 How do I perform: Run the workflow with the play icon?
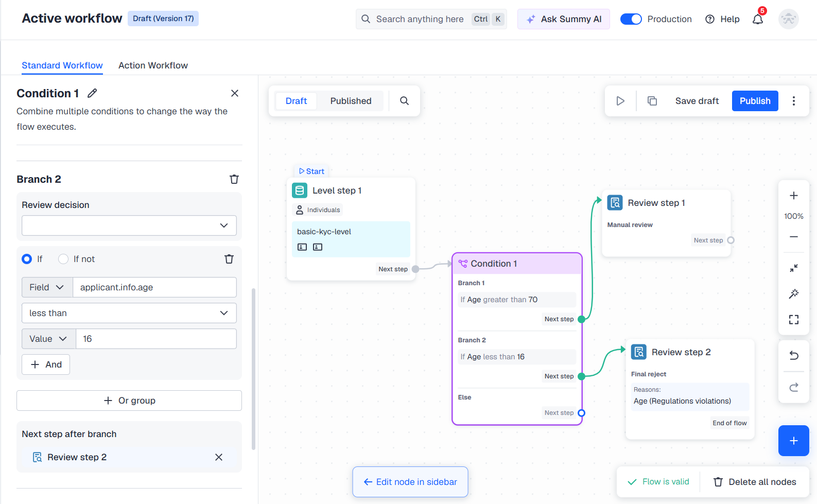620,101
